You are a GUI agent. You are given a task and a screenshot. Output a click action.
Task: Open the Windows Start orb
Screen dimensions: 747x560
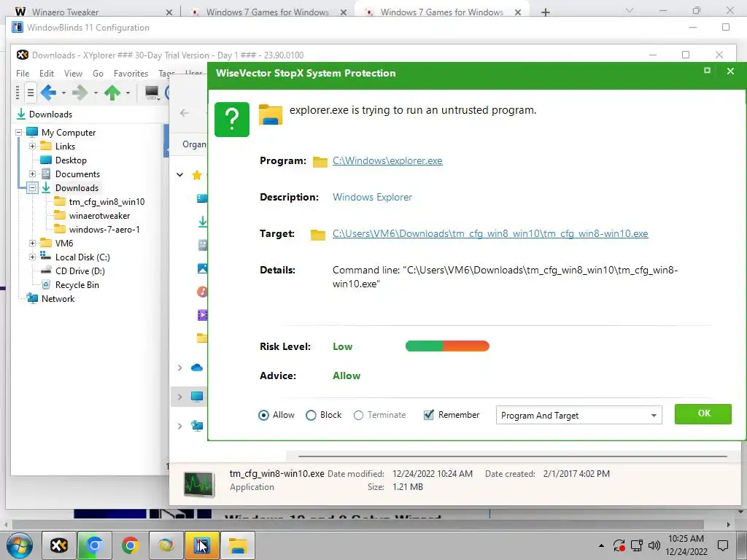(20, 545)
